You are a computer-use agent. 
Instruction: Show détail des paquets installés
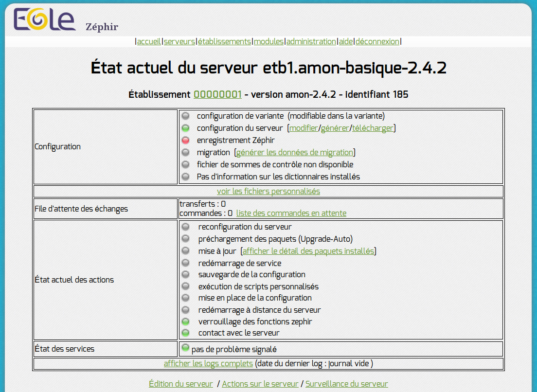[308, 251]
